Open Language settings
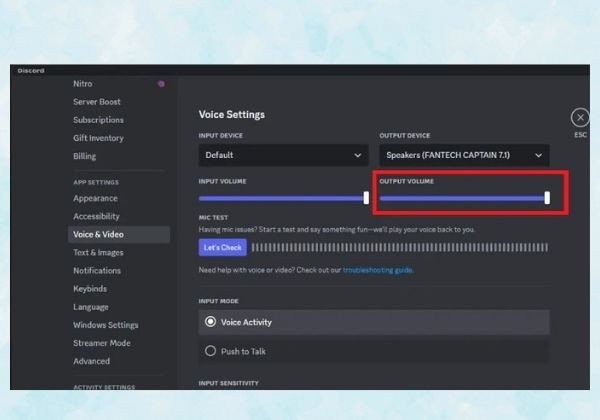This screenshot has width=600, height=420. (x=91, y=307)
